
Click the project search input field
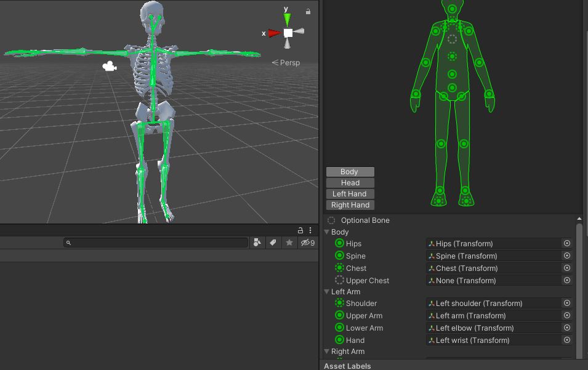(157, 243)
